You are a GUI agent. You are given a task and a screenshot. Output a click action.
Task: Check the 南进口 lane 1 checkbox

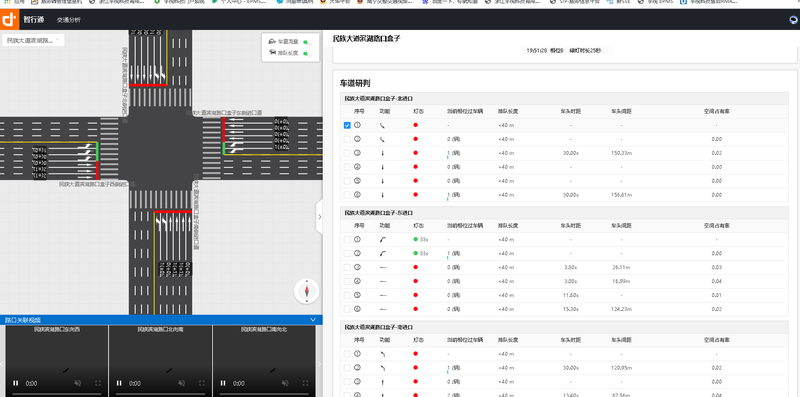pos(347,354)
